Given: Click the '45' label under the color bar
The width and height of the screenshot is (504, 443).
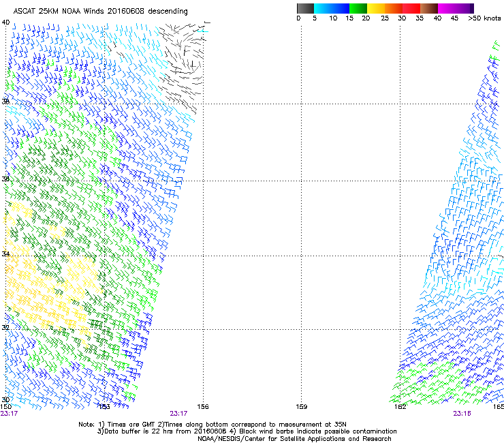Looking at the screenshot, I should (454, 18).
